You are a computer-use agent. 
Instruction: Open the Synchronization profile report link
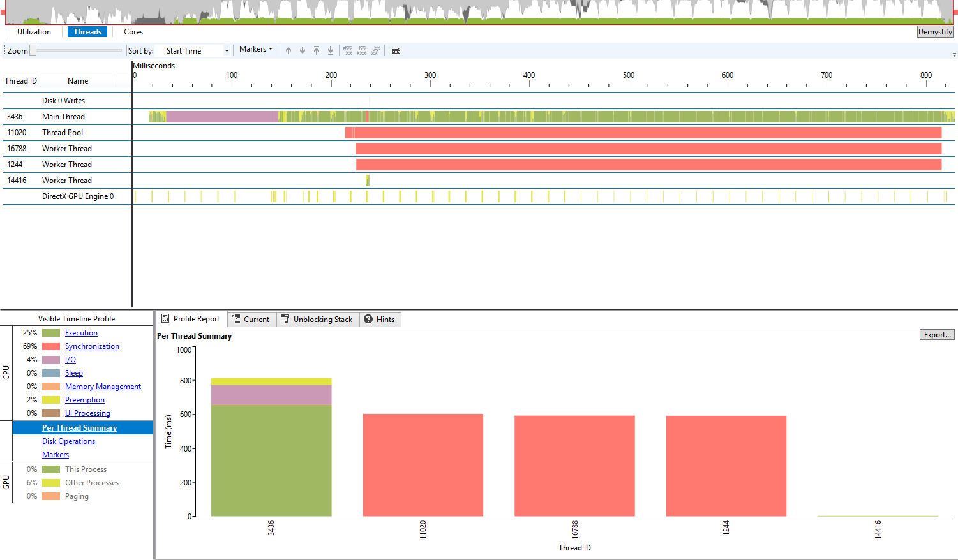tap(92, 346)
